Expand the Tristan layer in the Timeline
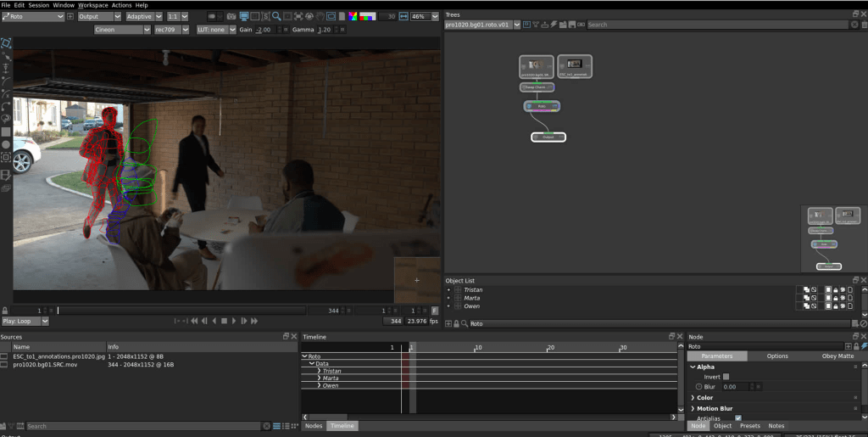 tap(319, 371)
